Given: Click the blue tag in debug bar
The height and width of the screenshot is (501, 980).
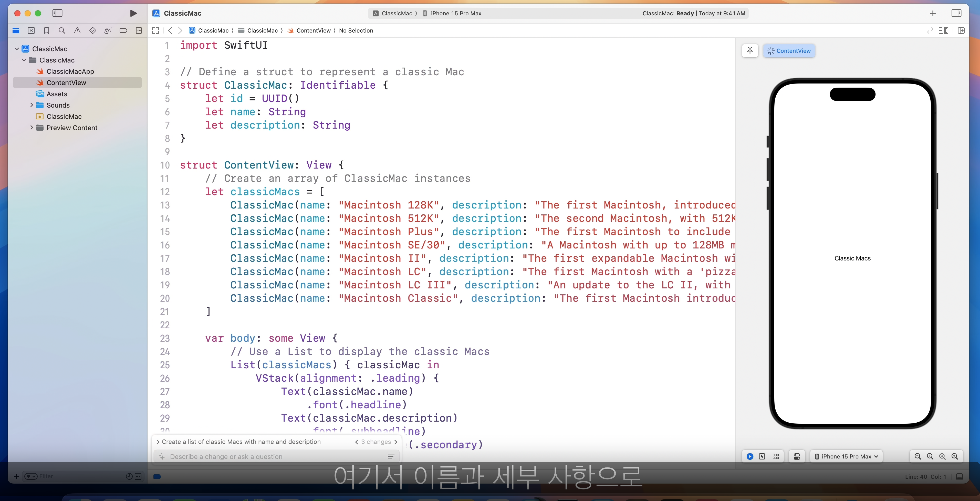Looking at the screenshot, I should point(157,477).
